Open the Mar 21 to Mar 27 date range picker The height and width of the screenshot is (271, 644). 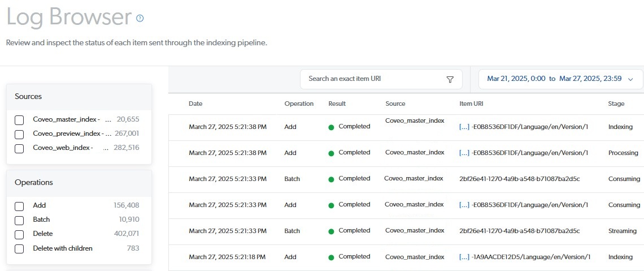coord(560,79)
